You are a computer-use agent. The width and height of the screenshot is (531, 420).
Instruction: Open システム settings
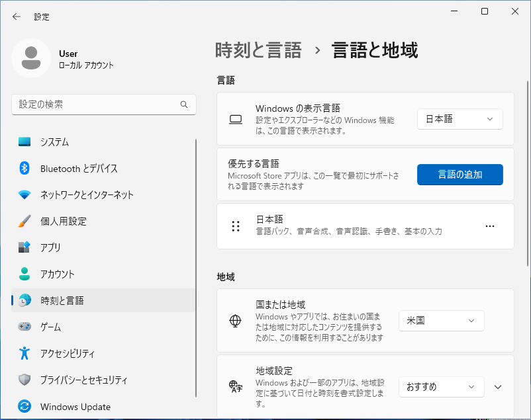pyautogui.click(x=103, y=142)
